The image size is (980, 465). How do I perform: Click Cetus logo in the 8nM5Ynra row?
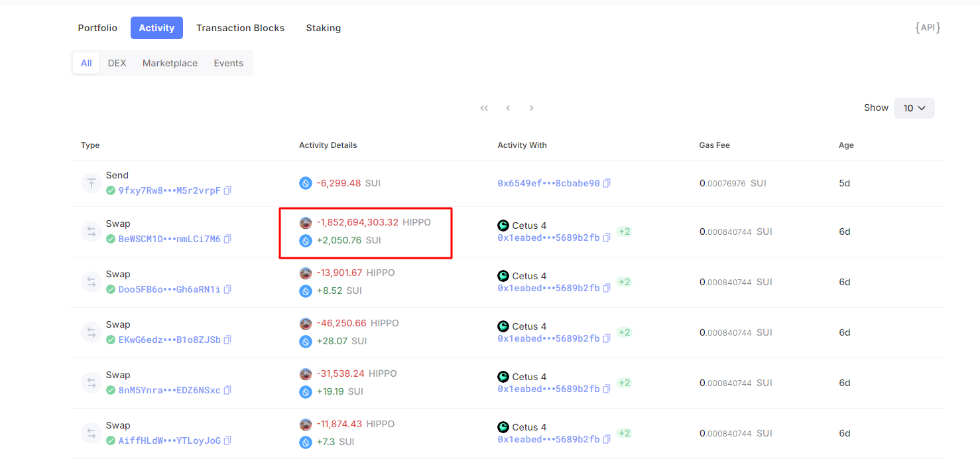tap(503, 377)
